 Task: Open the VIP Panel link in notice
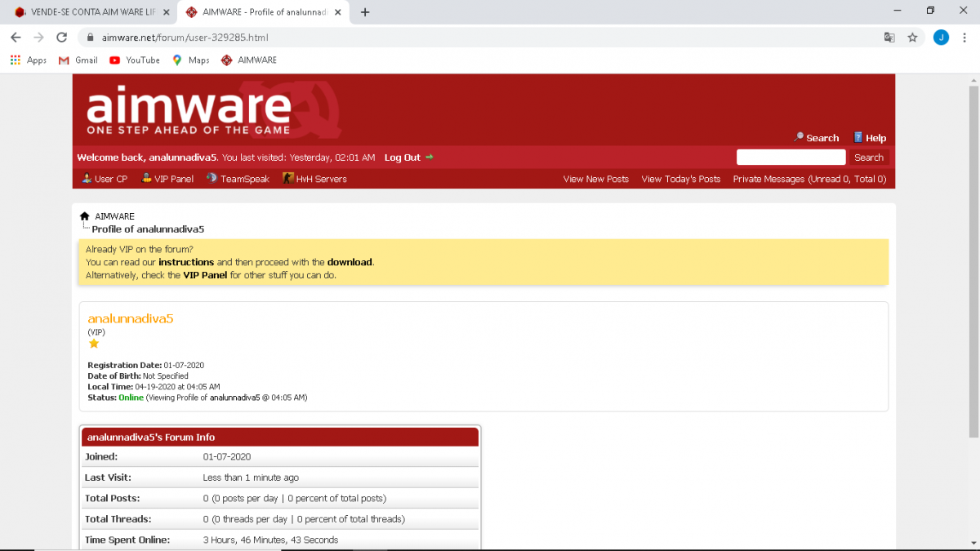205,275
